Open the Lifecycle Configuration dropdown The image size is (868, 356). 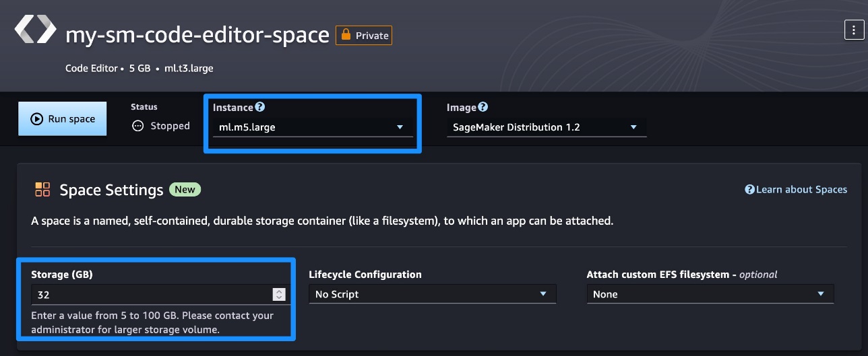click(433, 294)
